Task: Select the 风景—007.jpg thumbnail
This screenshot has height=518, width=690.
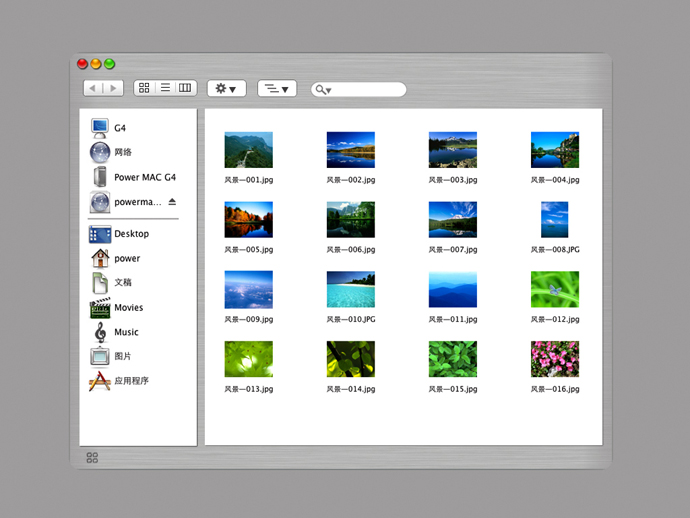Action: click(x=453, y=220)
